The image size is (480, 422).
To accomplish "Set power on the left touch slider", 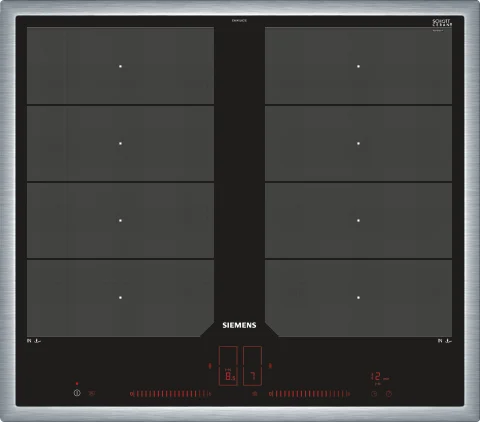I will (x=170, y=394).
